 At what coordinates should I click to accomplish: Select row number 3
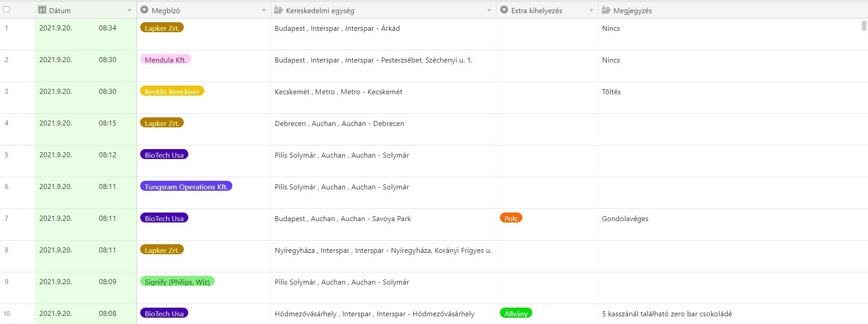pos(6,92)
